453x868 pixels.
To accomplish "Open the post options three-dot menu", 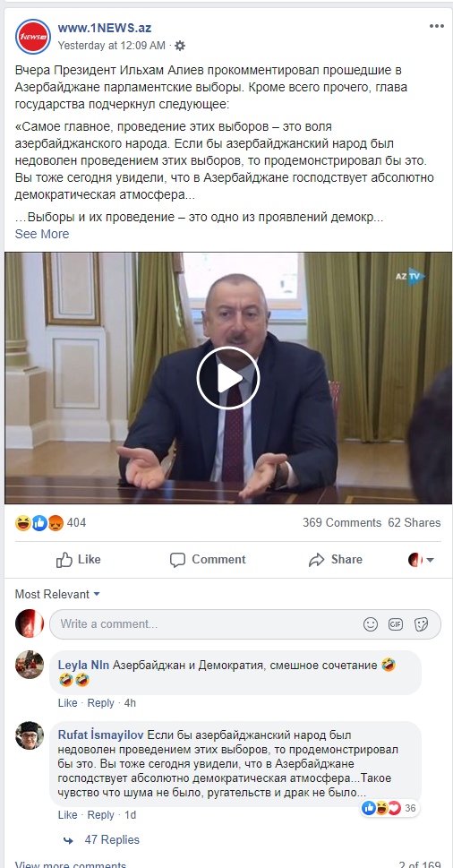I will pyautogui.click(x=436, y=26).
